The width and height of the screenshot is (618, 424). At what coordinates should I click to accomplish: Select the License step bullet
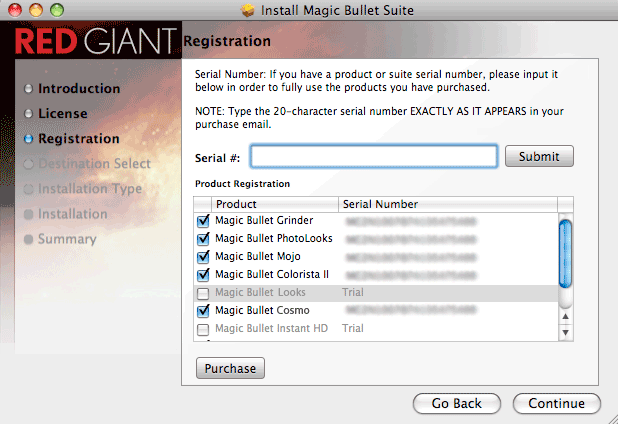pos(28,113)
